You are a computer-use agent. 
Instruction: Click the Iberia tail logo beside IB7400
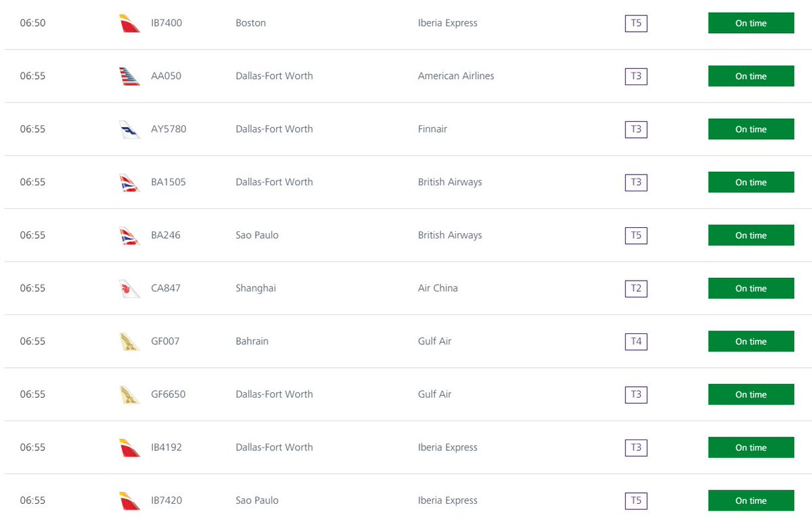(129, 23)
